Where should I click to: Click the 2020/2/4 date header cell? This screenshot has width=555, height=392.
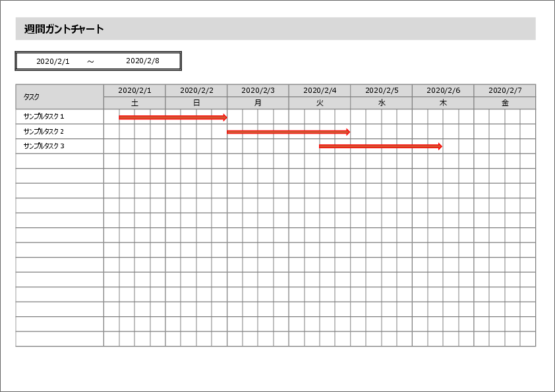[x=320, y=90]
